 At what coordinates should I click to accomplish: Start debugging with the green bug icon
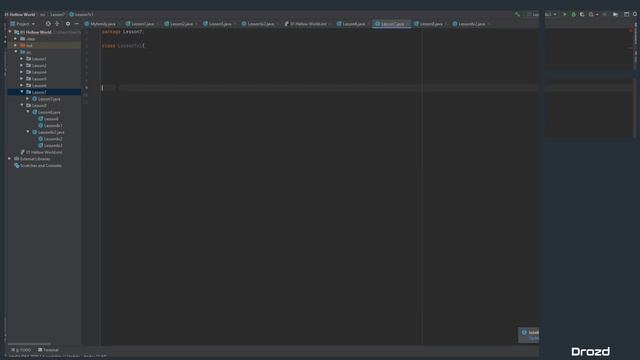coord(573,14)
